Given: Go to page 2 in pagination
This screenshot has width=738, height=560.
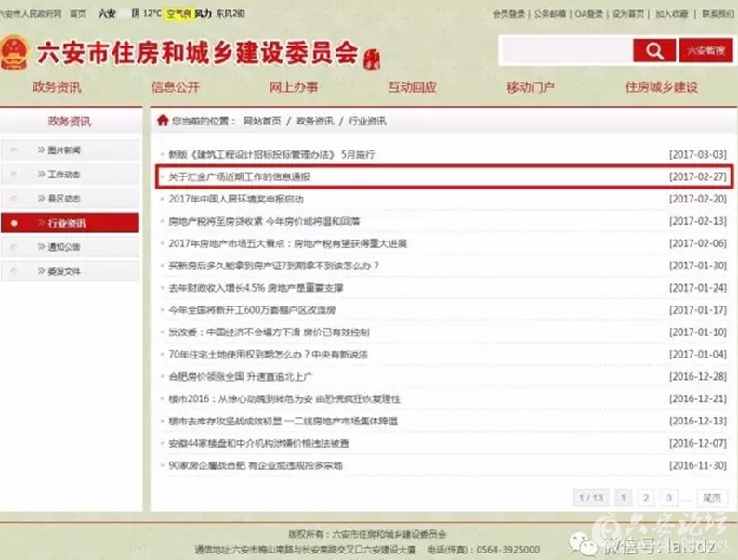Looking at the screenshot, I should 646,498.
